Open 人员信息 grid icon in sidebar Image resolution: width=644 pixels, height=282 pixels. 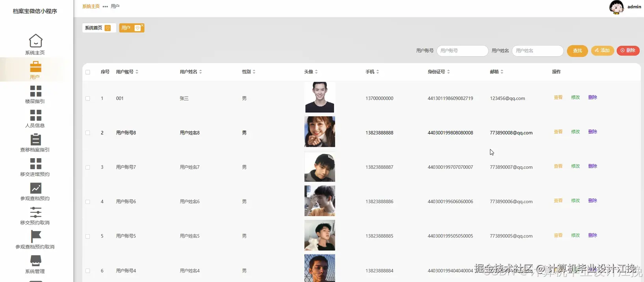coord(35,115)
